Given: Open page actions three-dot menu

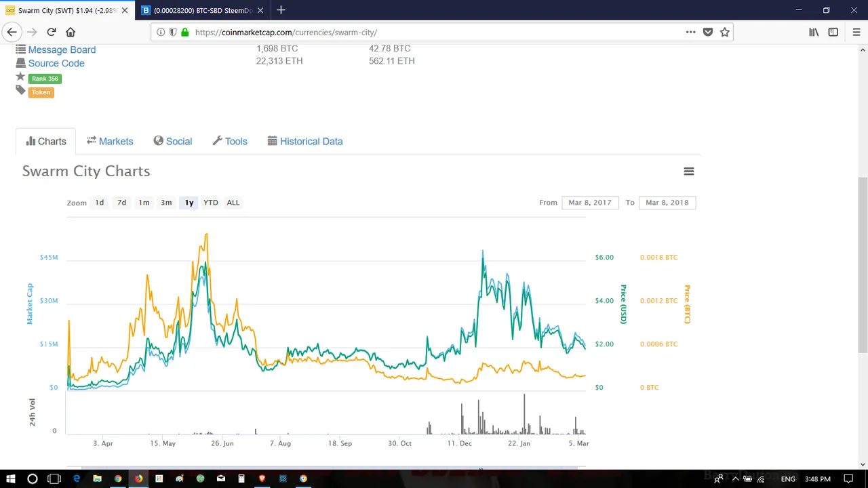Looking at the screenshot, I should tap(690, 32).
